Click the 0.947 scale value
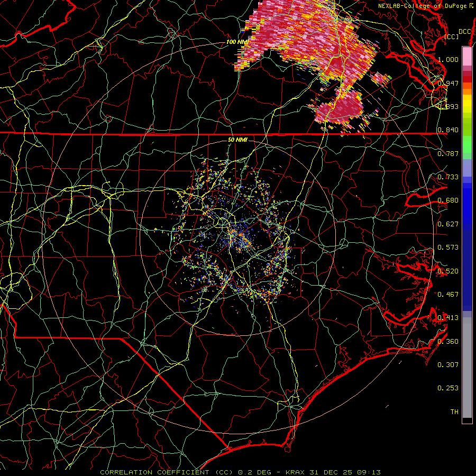Screen dimensions: 476x476 tap(448, 83)
